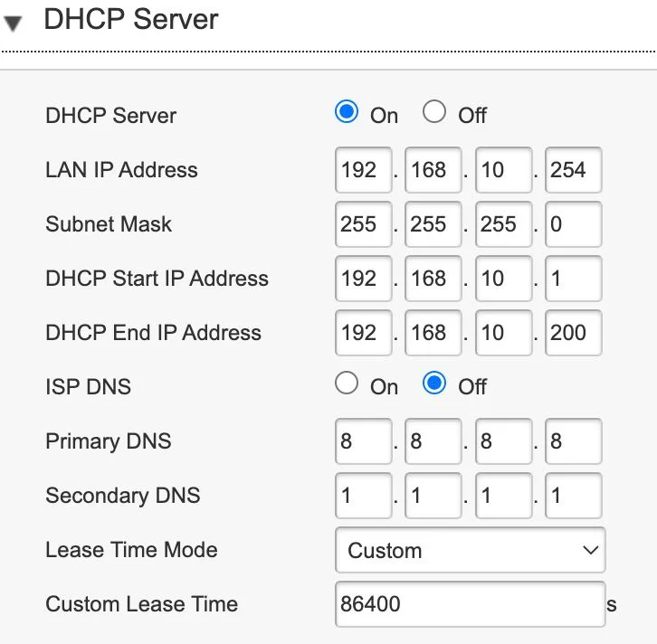Click LAN IP Address last octet 254
657x644 pixels.
(x=573, y=170)
